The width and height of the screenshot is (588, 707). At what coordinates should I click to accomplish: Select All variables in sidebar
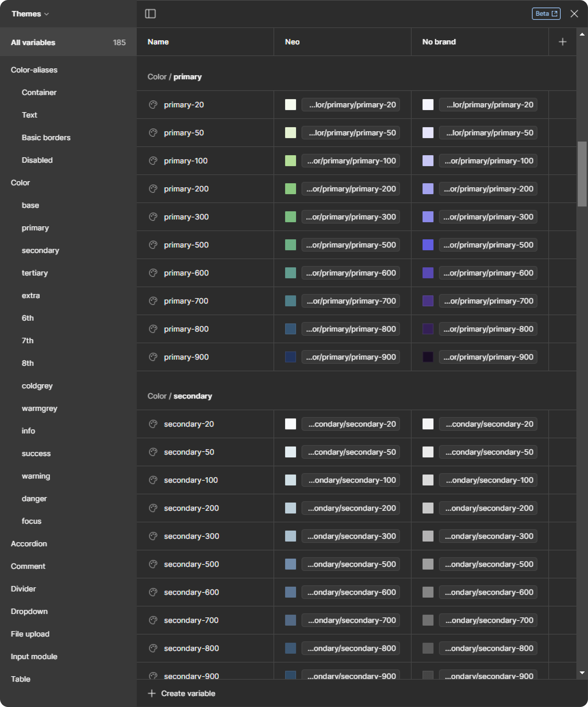(x=33, y=42)
